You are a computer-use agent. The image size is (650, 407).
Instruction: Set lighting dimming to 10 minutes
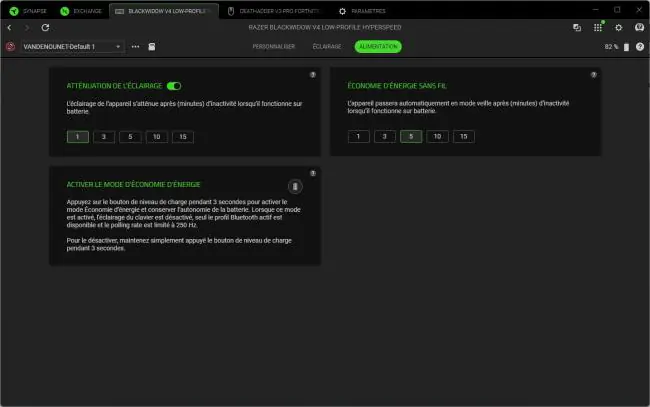[x=157, y=137]
